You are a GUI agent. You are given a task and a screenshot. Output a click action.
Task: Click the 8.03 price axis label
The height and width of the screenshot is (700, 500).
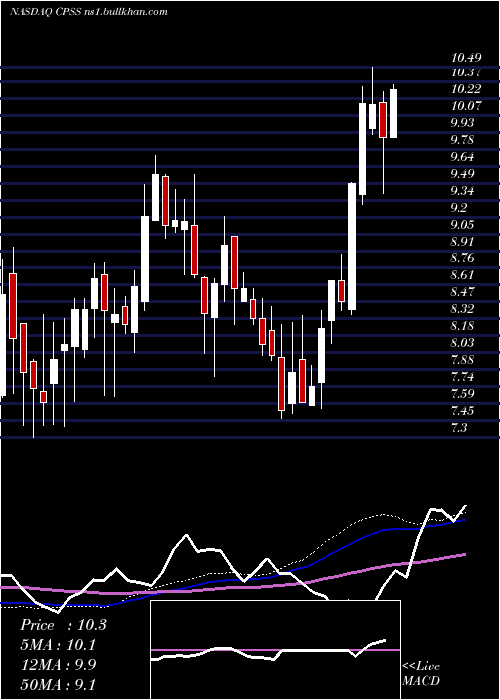point(464,343)
